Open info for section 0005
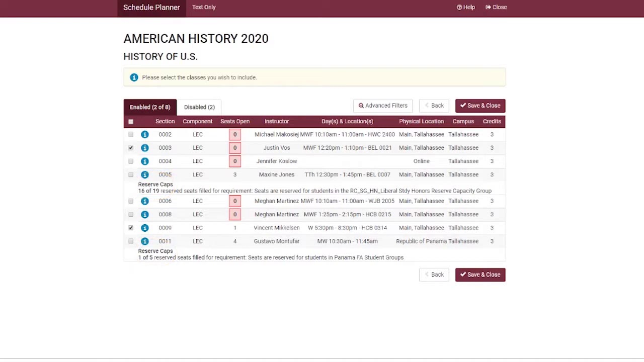Image resolution: width=644 pixels, height=362 pixels. (x=145, y=174)
